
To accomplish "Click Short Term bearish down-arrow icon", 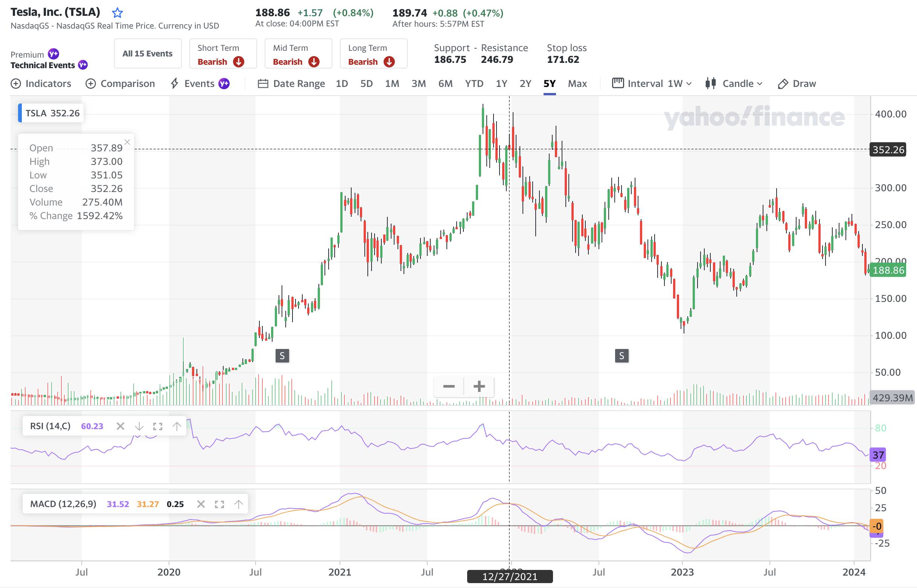I will click(239, 61).
